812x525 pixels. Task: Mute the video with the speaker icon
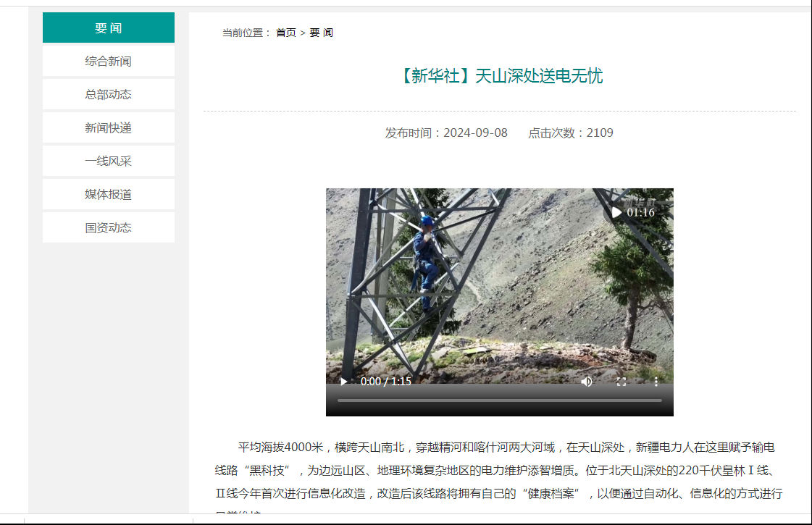click(586, 382)
